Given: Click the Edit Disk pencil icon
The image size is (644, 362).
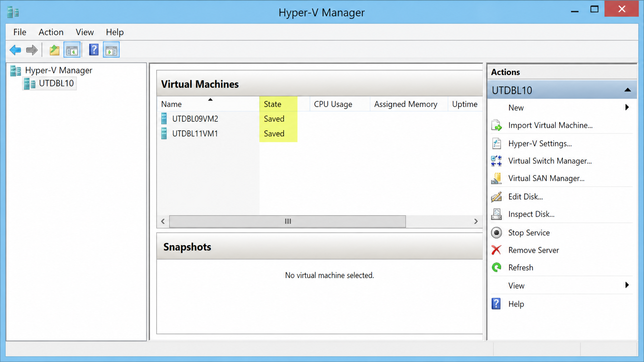Looking at the screenshot, I should (x=497, y=196).
